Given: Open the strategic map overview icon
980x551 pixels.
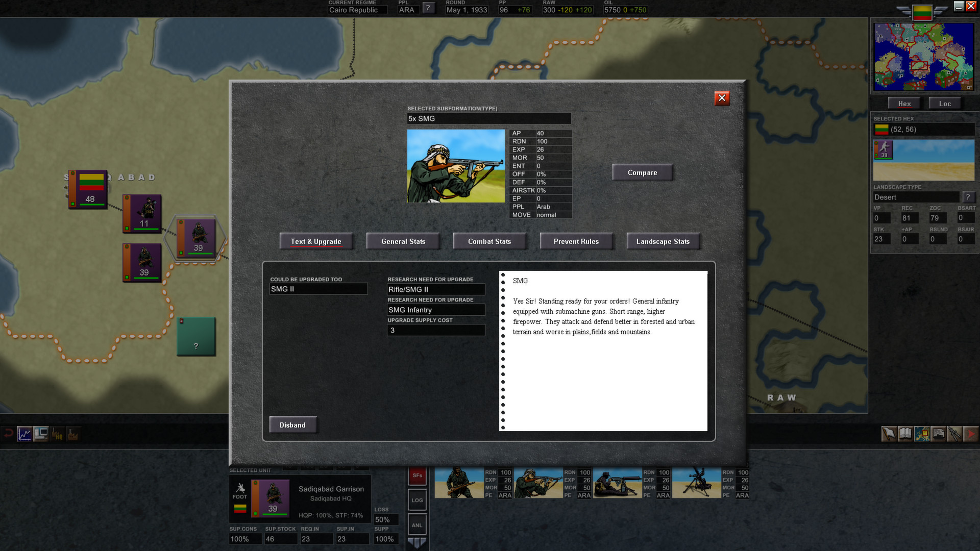Looking at the screenshot, I should [x=921, y=434].
